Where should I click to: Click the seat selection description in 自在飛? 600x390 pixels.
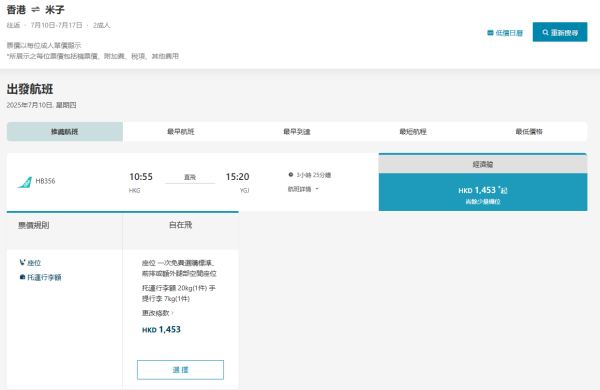point(179,268)
